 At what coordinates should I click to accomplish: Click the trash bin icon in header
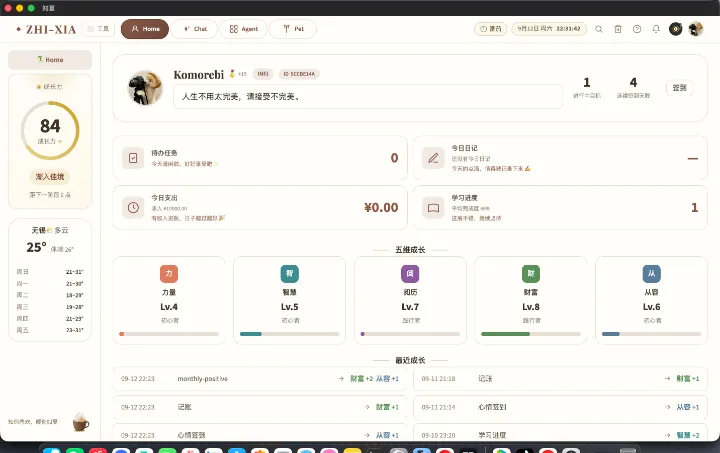tap(618, 29)
